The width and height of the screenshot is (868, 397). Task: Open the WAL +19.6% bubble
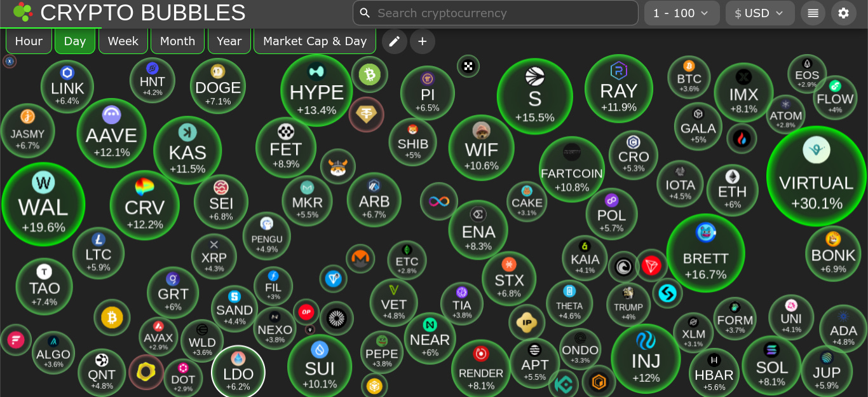[x=43, y=204]
